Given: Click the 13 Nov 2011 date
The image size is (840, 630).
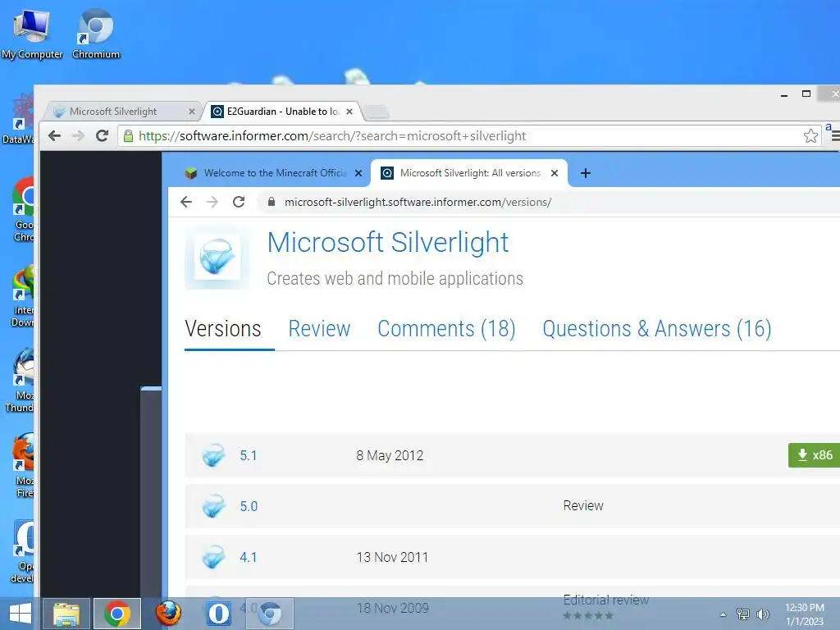Looking at the screenshot, I should click(392, 557).
